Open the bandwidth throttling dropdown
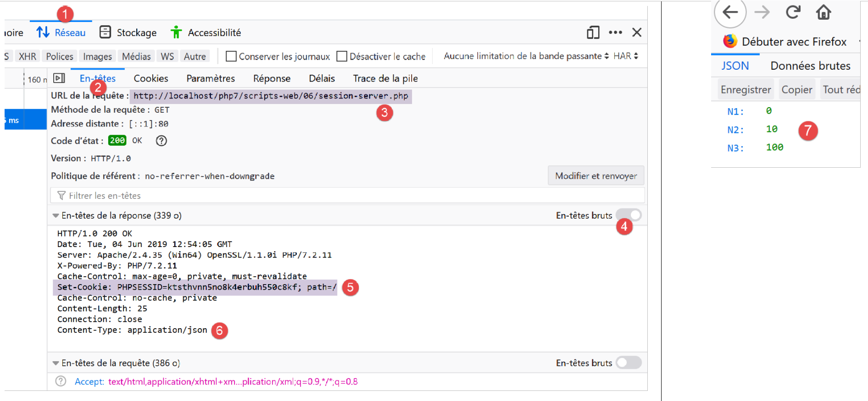The height and width of the screenshot is (401, 868). click(x=526, y=56)
